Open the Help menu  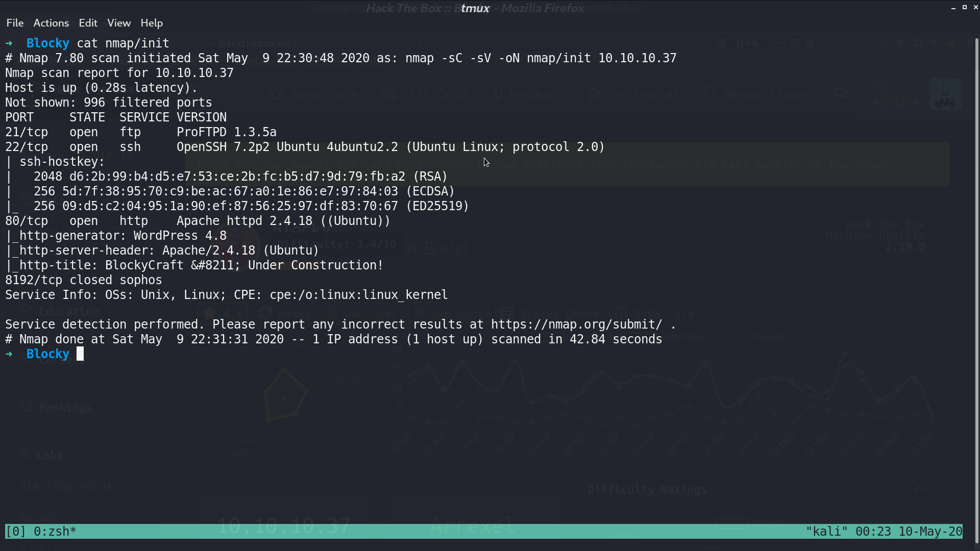[152, 23]
